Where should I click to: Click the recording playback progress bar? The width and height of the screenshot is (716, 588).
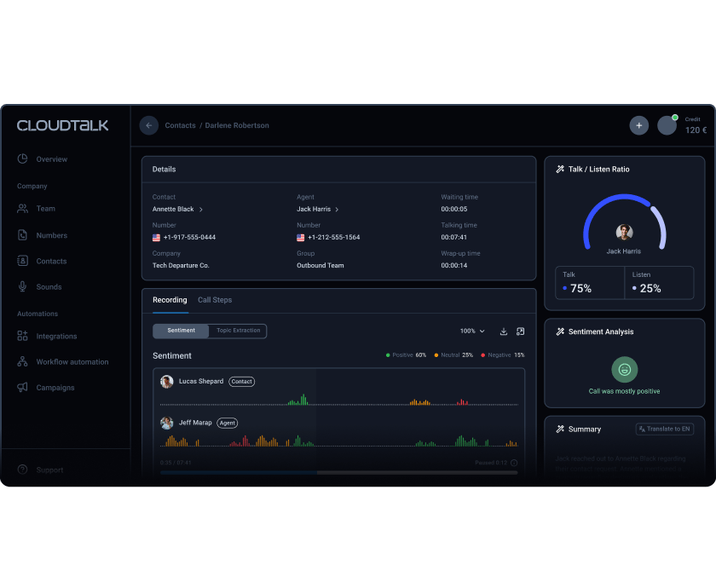tap(339, 472)
